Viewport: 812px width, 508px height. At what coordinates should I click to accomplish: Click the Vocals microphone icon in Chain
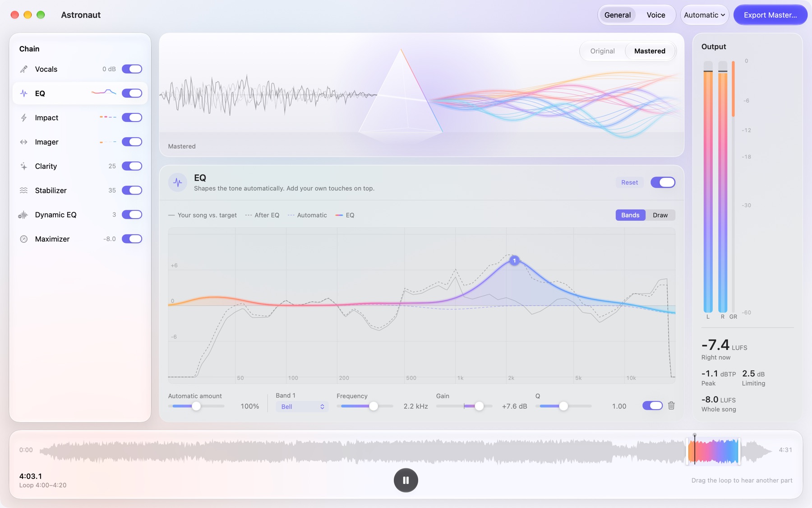click(x=24, y=69)
